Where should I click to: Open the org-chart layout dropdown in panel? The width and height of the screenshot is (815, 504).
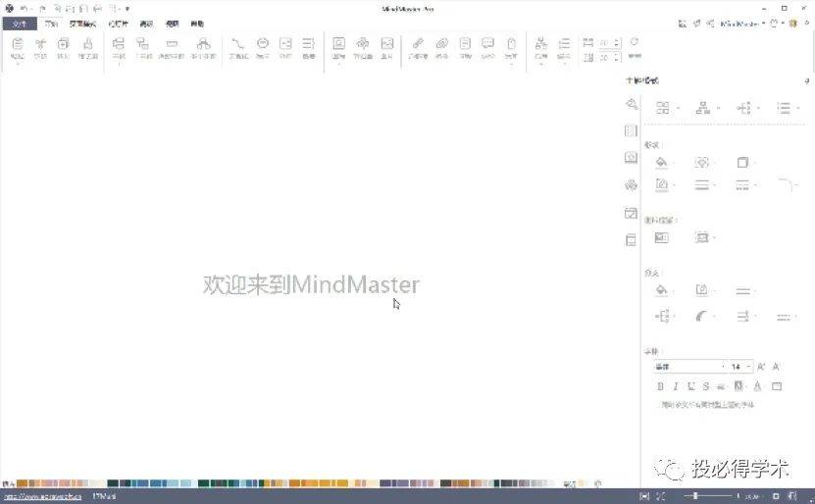[x=707, y=108]
